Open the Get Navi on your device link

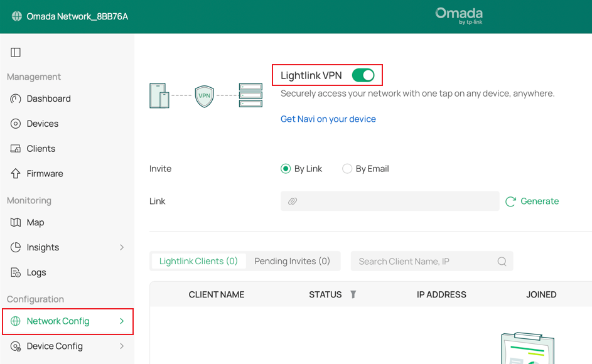328,119
